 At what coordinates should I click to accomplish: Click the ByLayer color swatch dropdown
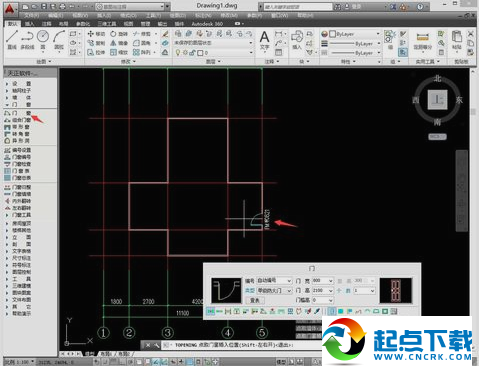[354, 34]
